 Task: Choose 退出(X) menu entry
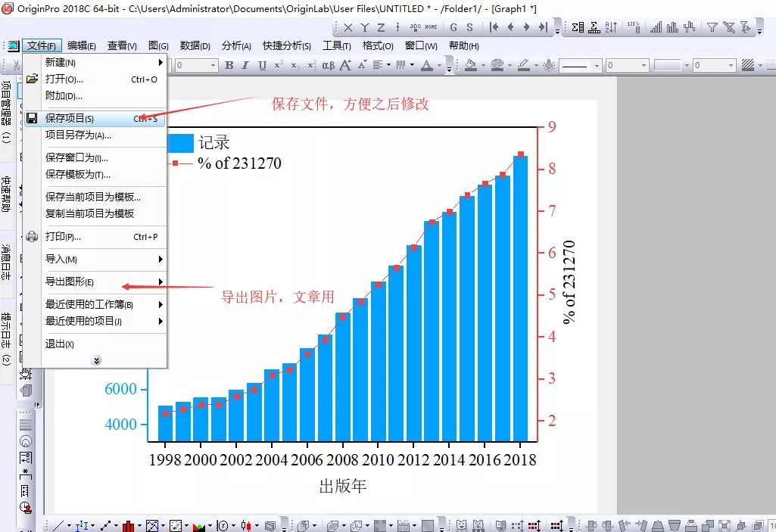(x=95, y=344)
